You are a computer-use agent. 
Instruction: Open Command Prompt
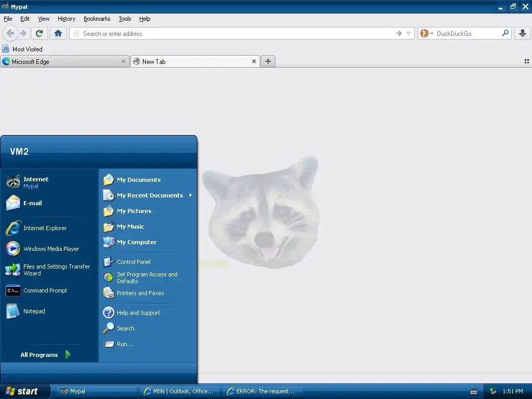[x=49, y=290]
